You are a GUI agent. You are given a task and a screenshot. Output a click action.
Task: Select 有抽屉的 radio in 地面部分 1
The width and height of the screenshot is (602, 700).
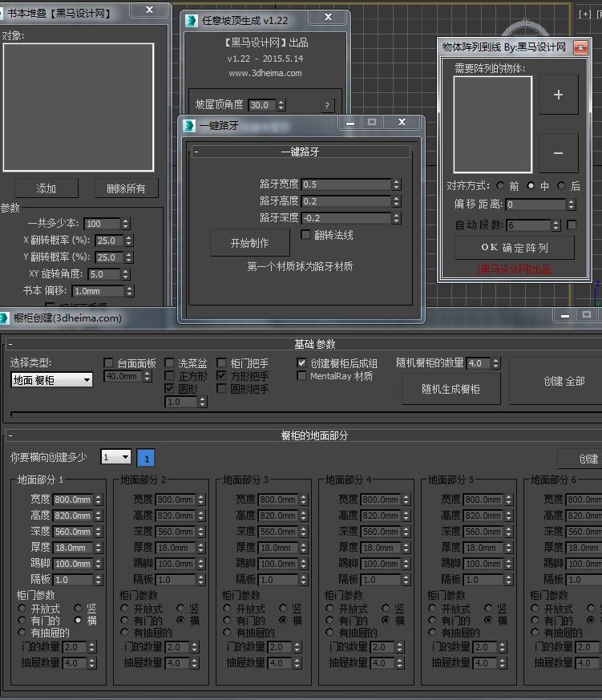[22, 632]
